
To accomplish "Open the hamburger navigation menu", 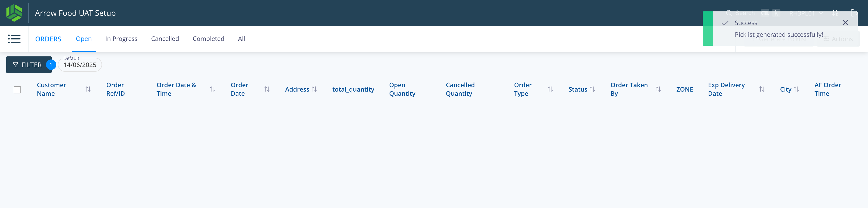I will 14,39.
